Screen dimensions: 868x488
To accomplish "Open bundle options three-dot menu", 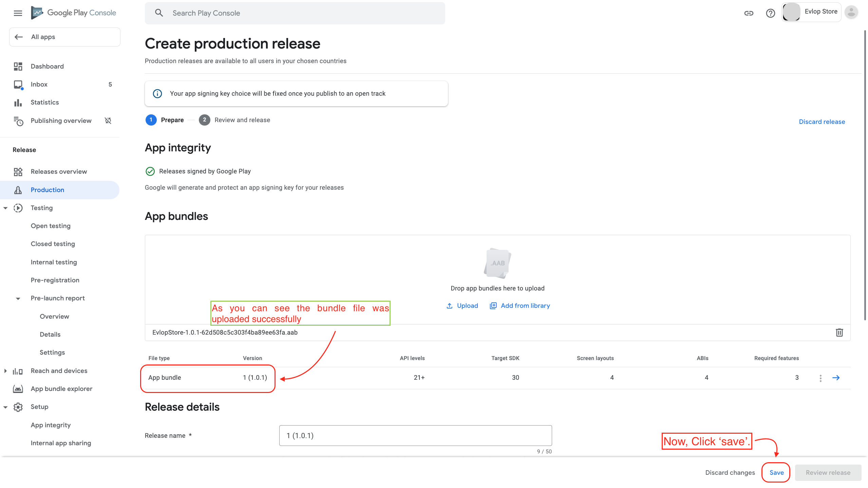I will pyautogui.click(x=820, y=378).
